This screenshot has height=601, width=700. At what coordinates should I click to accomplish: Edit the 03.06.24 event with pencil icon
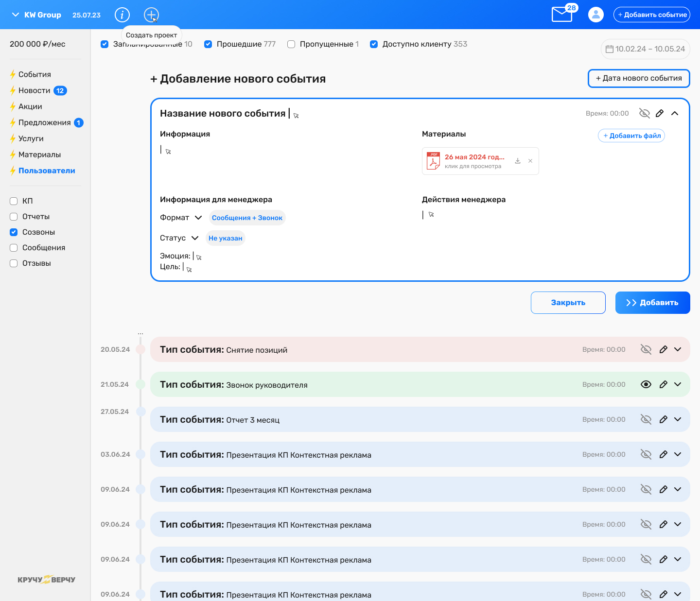point(663,454)
